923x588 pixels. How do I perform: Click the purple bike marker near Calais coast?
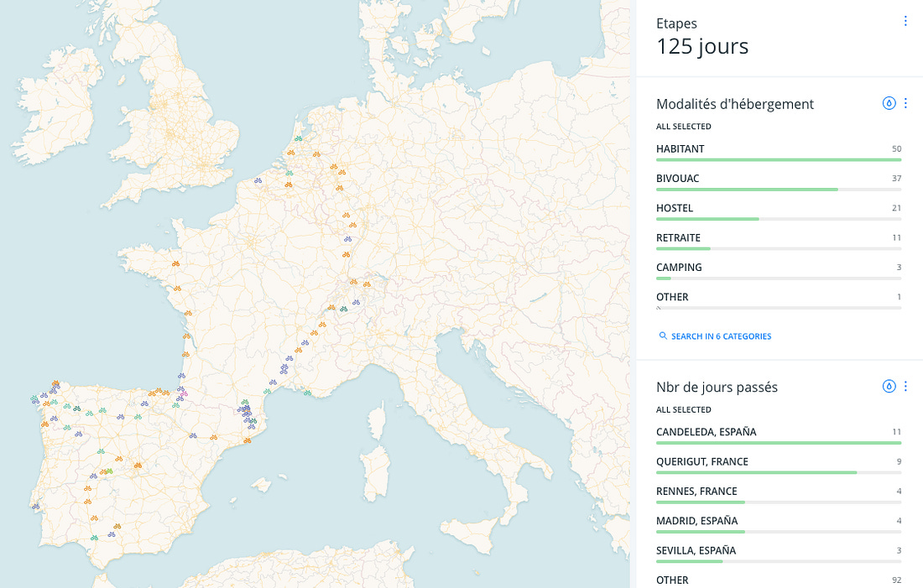[258, 180]
